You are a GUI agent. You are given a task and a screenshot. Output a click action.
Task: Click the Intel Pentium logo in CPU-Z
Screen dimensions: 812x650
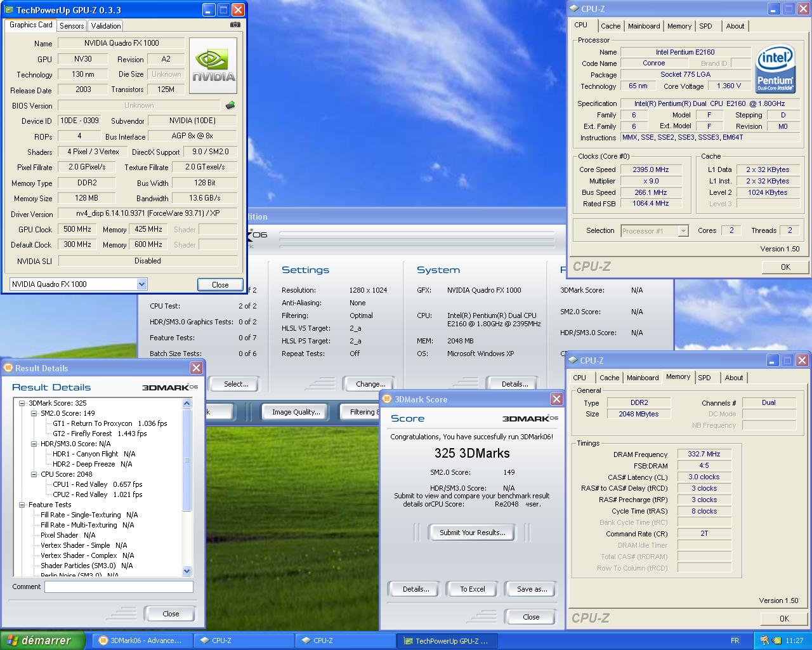775,69
